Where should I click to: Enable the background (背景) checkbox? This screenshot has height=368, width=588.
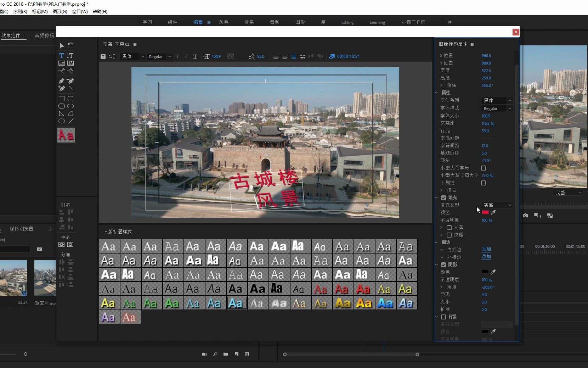click(443, 317)
